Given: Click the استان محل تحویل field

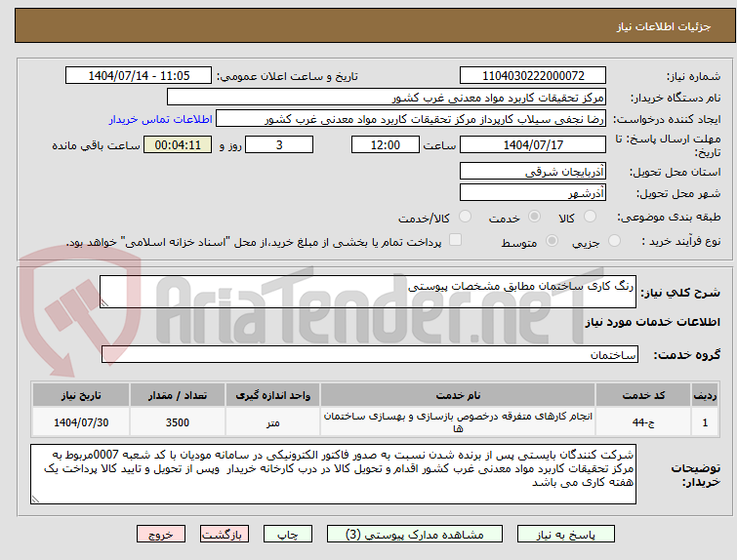Looking at the screenshot, I should pyautogui.click(x=533, y=171).
